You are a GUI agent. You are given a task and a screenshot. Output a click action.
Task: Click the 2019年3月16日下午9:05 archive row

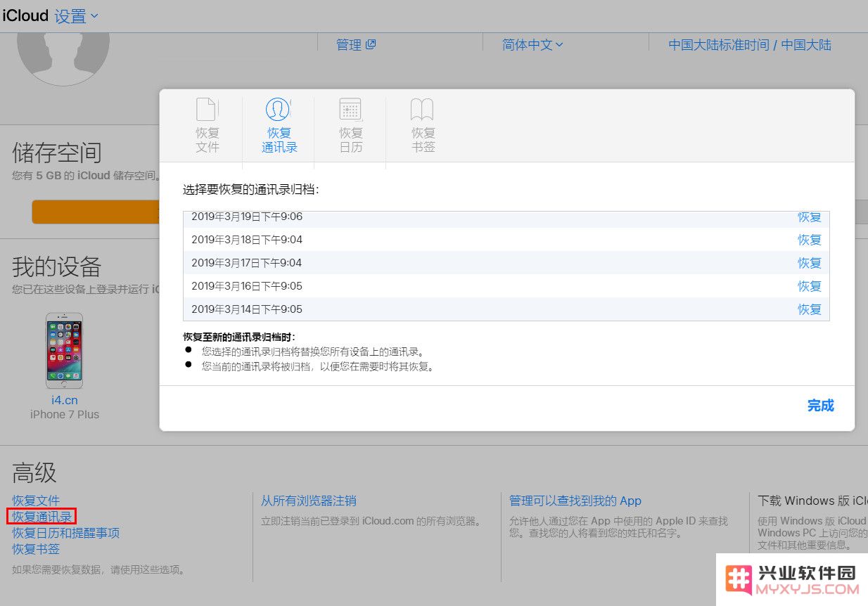pyautogui.click(x=506, y=286)
